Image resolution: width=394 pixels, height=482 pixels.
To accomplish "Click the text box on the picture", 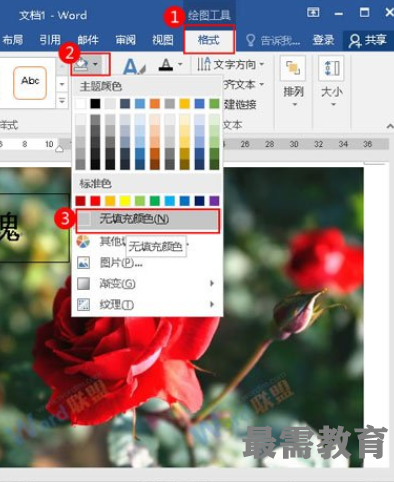I will click(35, 227).
